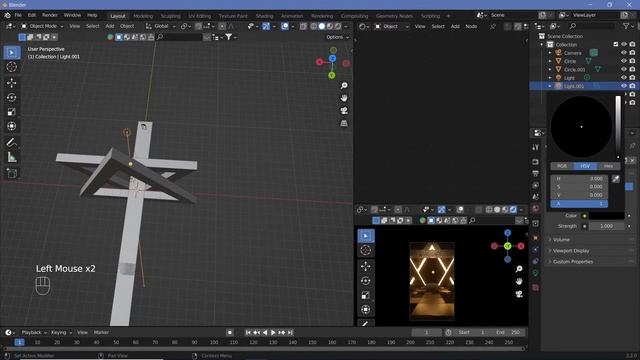Hide the Circle object with its eye icon
Image resolution: width=640 pixels, height=360 pixels.
(624, 61)
